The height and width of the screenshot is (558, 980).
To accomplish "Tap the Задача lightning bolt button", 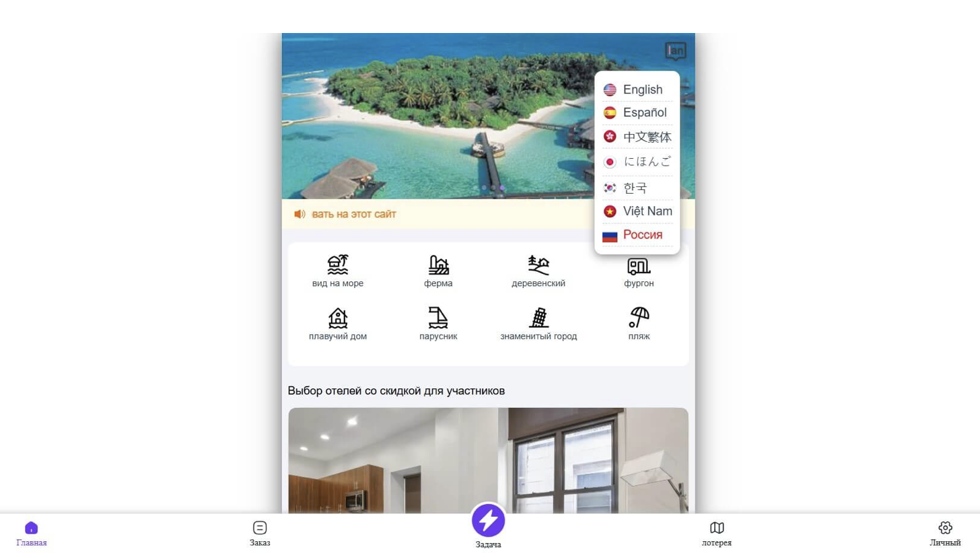I will click(488, 520).
